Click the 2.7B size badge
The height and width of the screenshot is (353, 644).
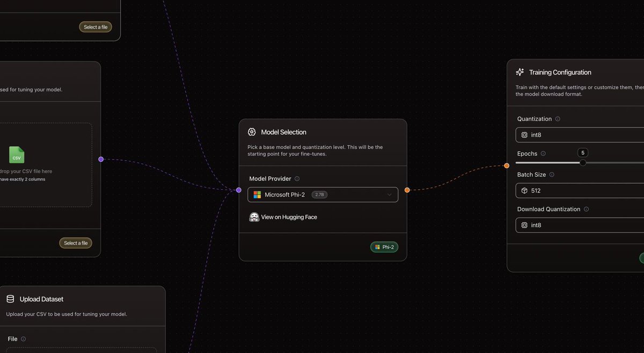(x=319, y=194)
